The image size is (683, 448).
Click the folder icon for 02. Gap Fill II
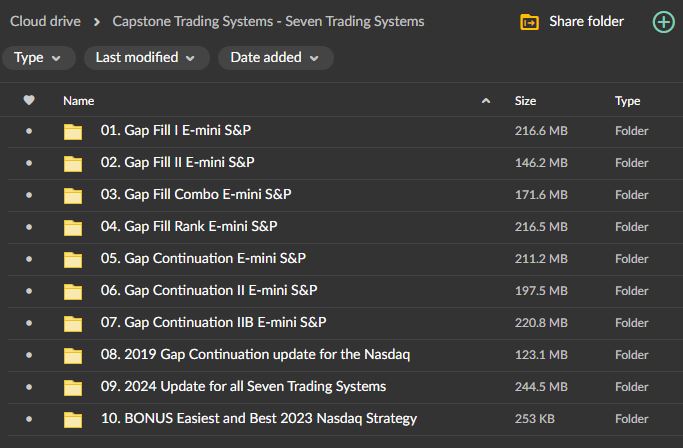click(73, 163)
